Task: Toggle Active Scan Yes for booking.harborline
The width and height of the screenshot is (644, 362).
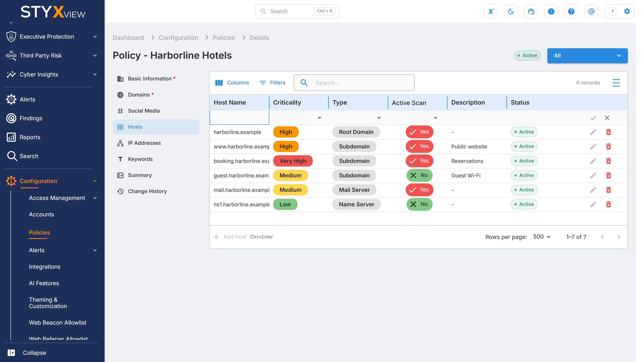Action: [x=419, y=161]
